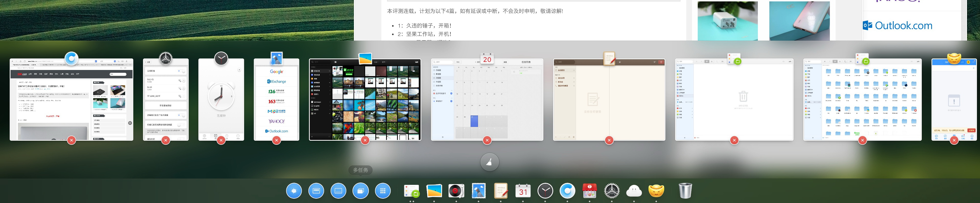Open the Clock app in dock
The width and height of the screenshot is (980, 203).
(x=545, y=191)
